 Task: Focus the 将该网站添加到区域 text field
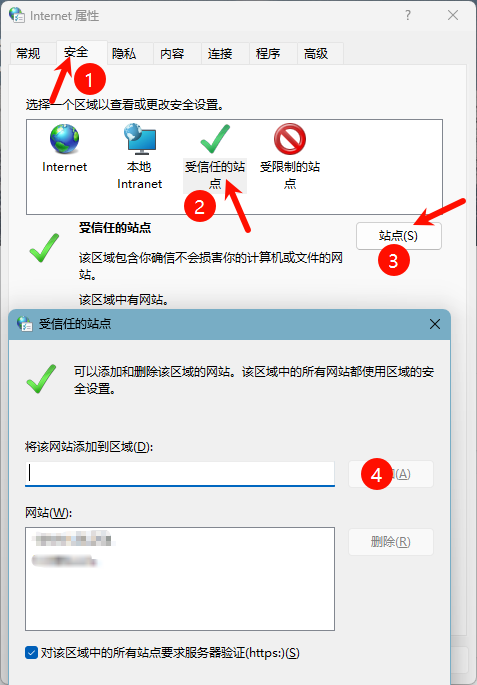180,474
